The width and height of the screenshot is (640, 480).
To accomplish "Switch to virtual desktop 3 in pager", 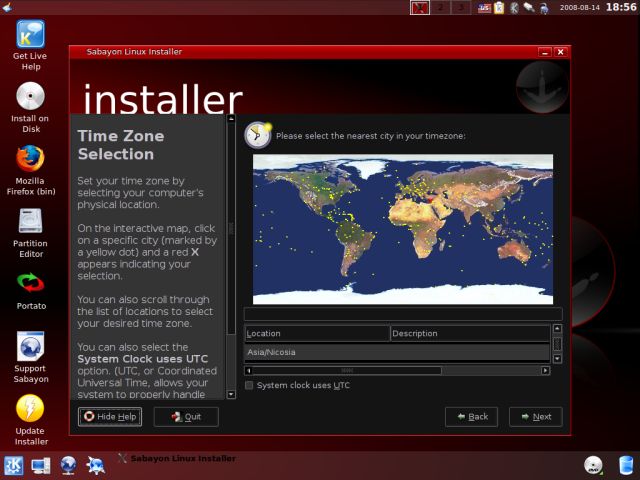I will 460,8.
